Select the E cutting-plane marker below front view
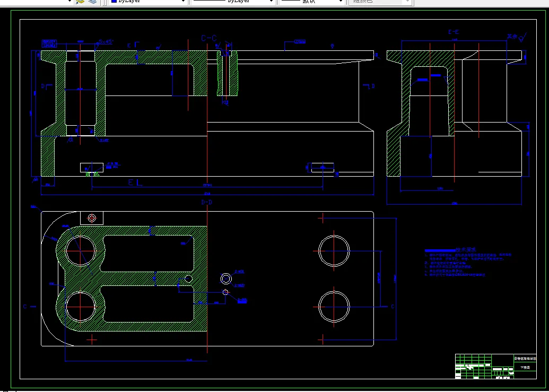 tap(136, 182)
